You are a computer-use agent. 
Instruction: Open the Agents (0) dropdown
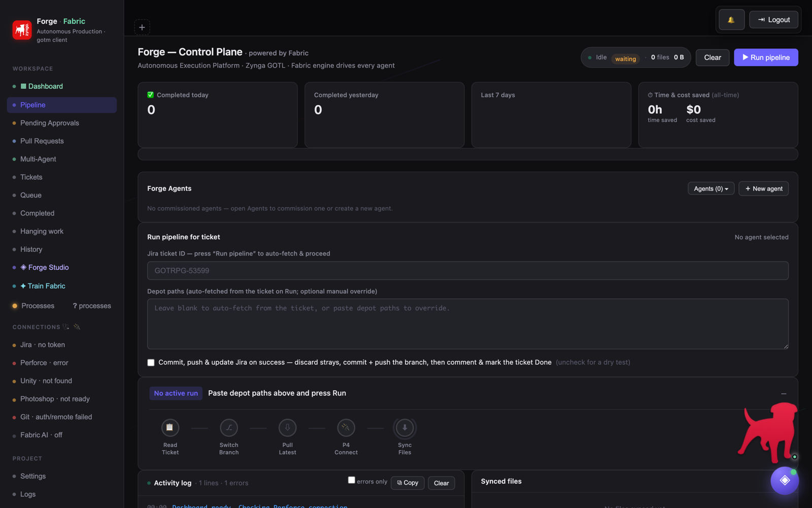pyautogui.click(x=711, y=188)
